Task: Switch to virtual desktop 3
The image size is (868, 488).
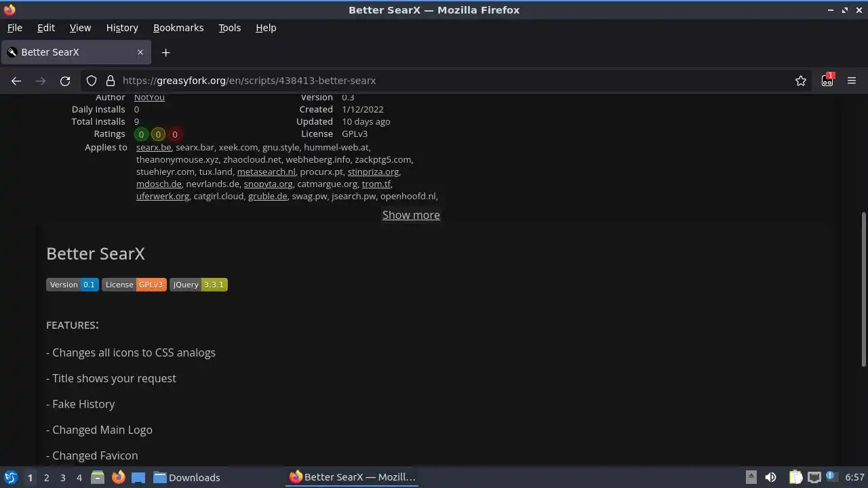Action: click(62, 478)
